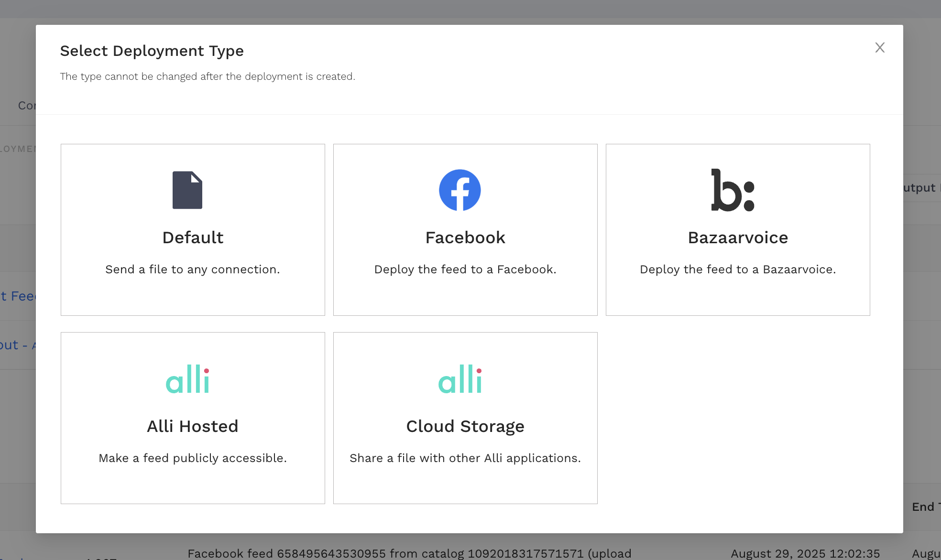
Task: Select the Default deployment title
Action: (193, 237)
